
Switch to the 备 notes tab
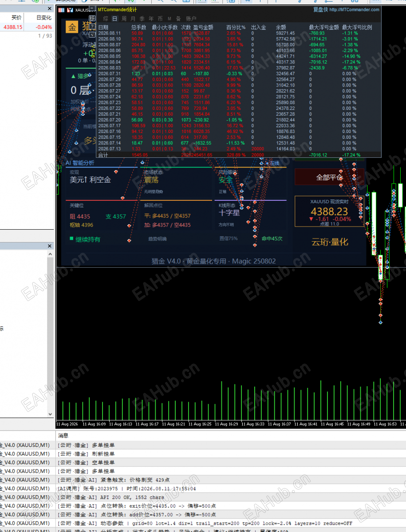(x=178, y=19)
